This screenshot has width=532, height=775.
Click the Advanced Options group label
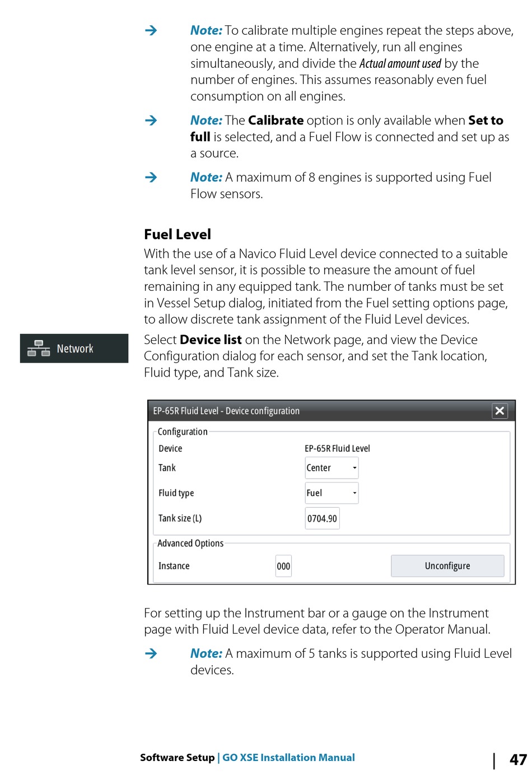coord(190,543)
